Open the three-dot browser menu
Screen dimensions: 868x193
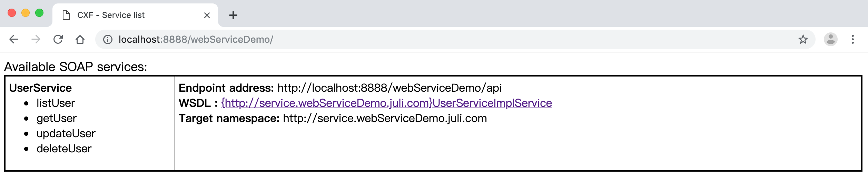click(x=853, y=39)
